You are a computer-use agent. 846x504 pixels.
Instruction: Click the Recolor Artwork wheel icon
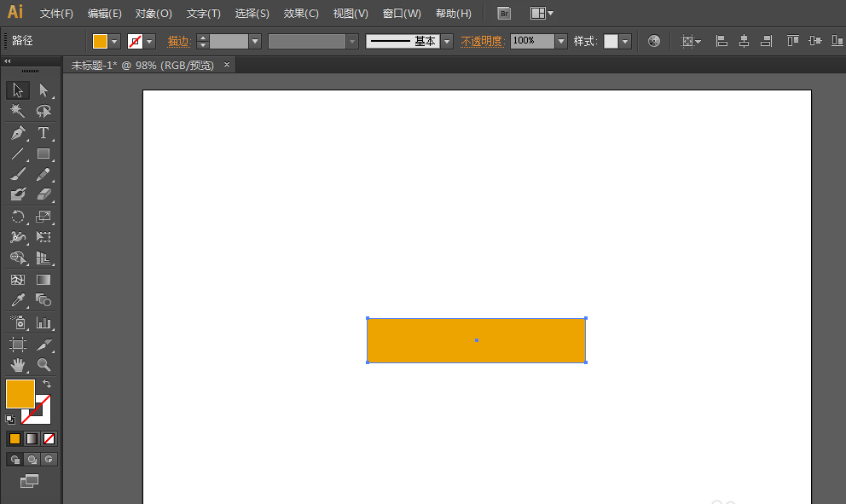tap(654, 41)
